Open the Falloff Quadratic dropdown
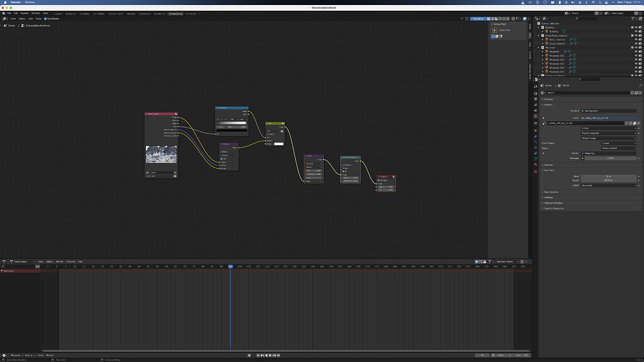The width and height of the screenshot is (644, 362). [x=608, y=185]
